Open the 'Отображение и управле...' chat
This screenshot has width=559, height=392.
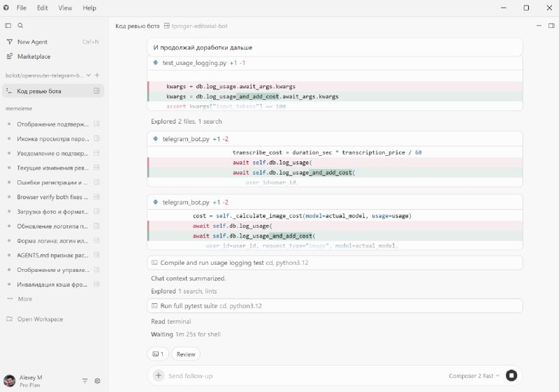pyautogui.click(x=53, y=270)
